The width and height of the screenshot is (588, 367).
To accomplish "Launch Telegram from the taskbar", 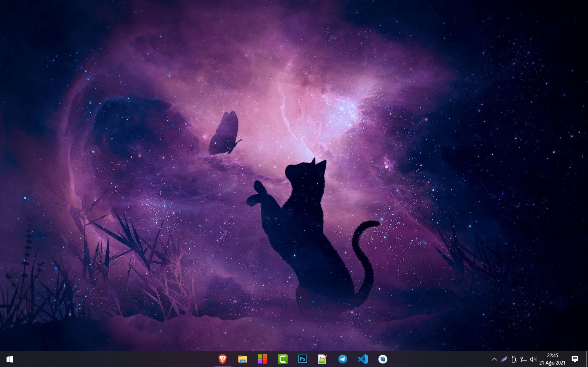I will [x=342, y=359].
